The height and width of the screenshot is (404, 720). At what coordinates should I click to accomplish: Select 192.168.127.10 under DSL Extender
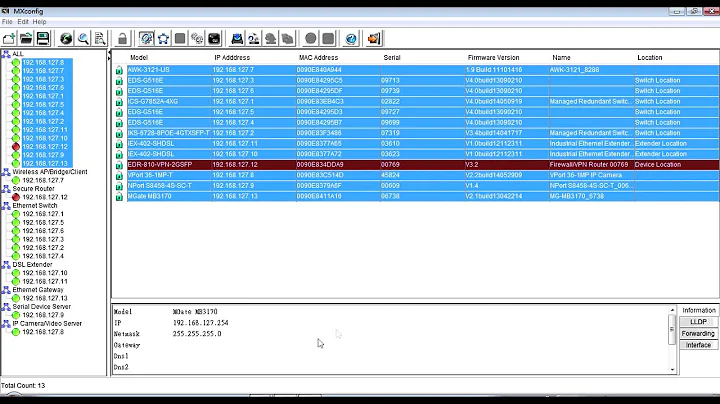click(45, 273)
